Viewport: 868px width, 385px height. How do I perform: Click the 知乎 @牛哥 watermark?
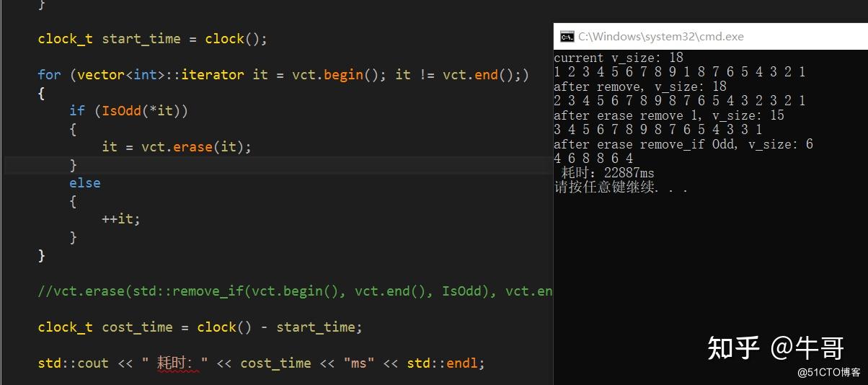(x=776, y=348)
